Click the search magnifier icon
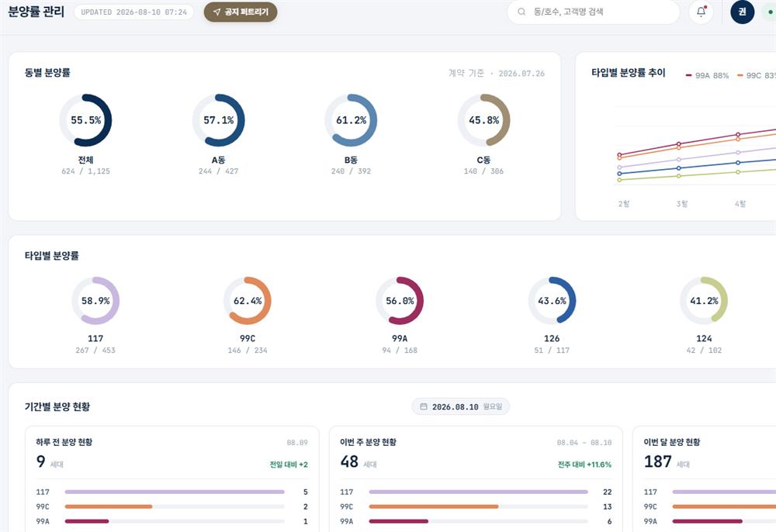Screen dimensions: 776x532 click(x=521, y=12)
